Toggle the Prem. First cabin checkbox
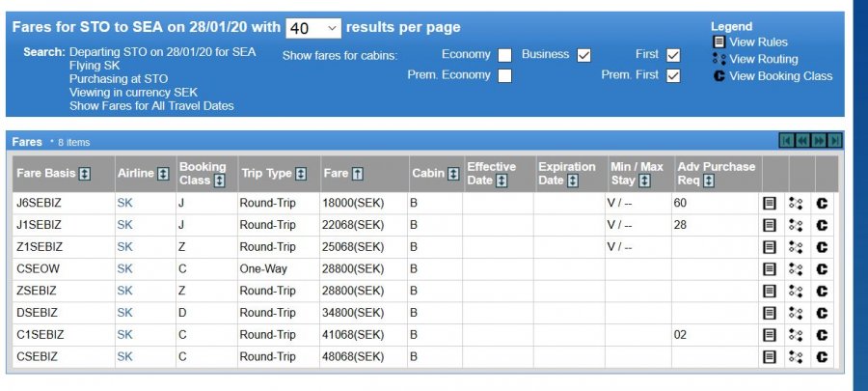 673,75
